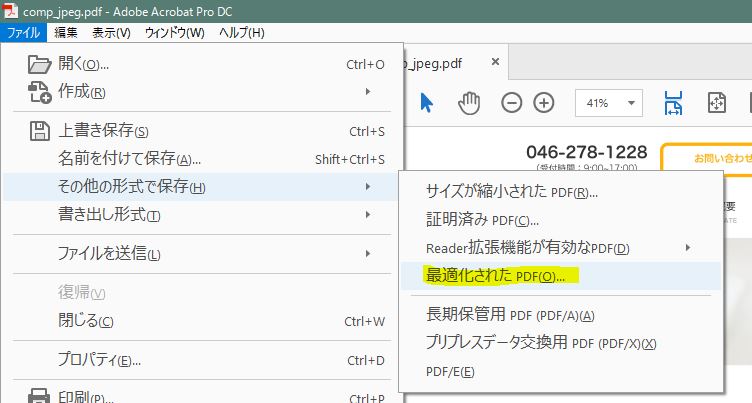Select Reader拡張機能が有効なPDF(D) entry
The image size is (752, 403).
pos(561,248)
